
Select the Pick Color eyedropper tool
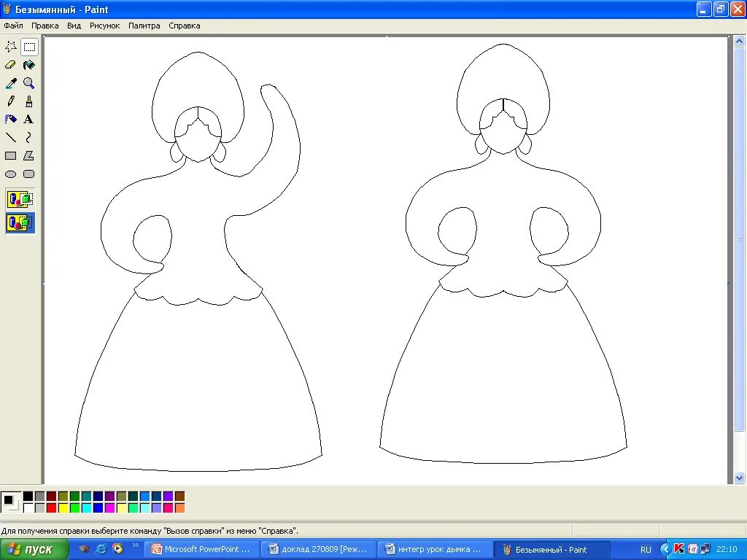coord(11,83)
